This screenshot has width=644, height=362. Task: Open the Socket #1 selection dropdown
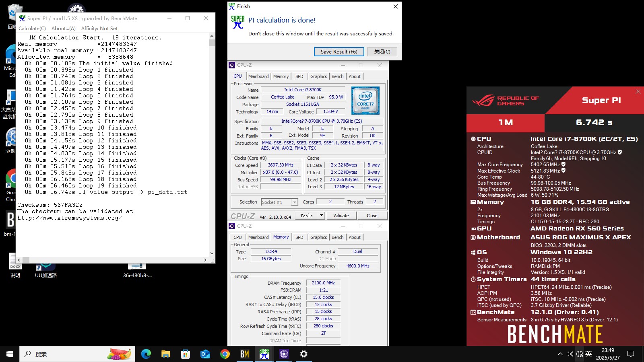pyautogui.click(x=279, y=202)
